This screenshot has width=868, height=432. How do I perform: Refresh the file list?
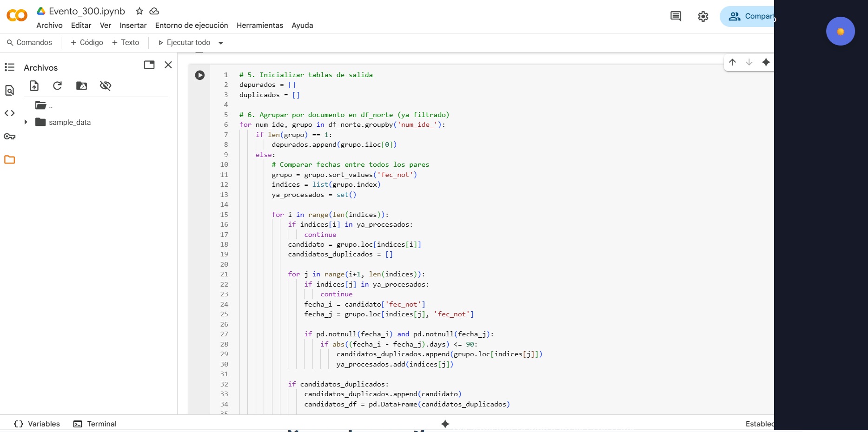pyautogui.click(x=57, y=85)
